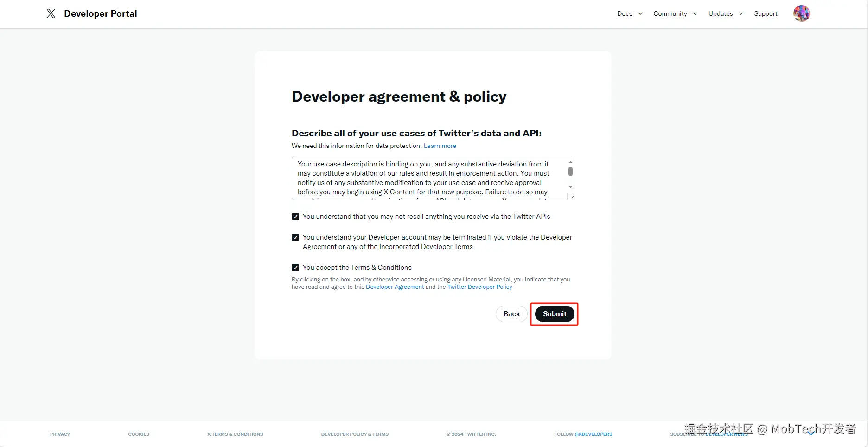
Task: Click the Developer Portal title
Action: [101, 13]
